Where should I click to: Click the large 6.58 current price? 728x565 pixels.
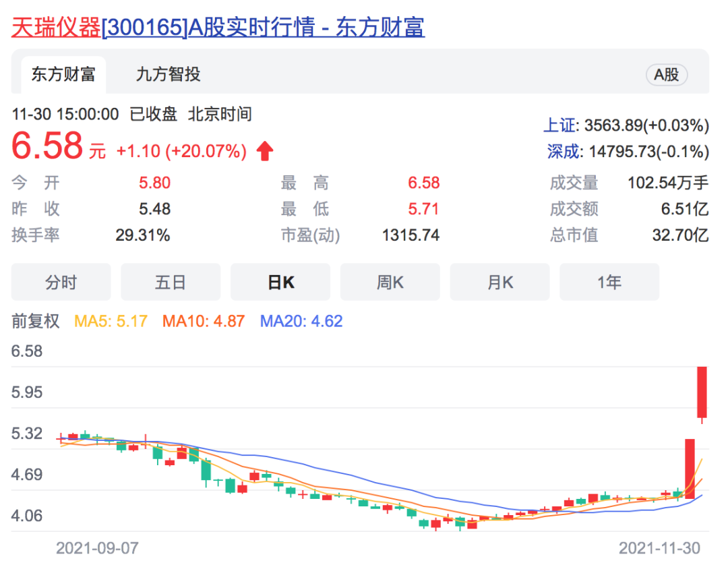(47, 146)
